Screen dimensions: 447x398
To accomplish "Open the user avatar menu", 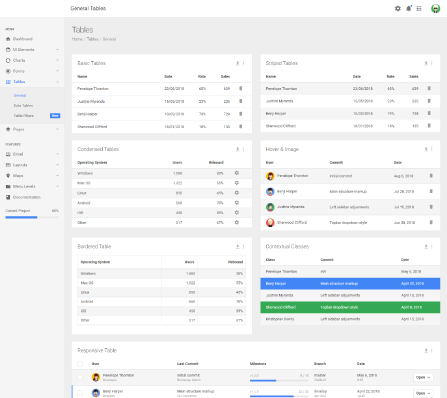I will click(x=435, y=8).
